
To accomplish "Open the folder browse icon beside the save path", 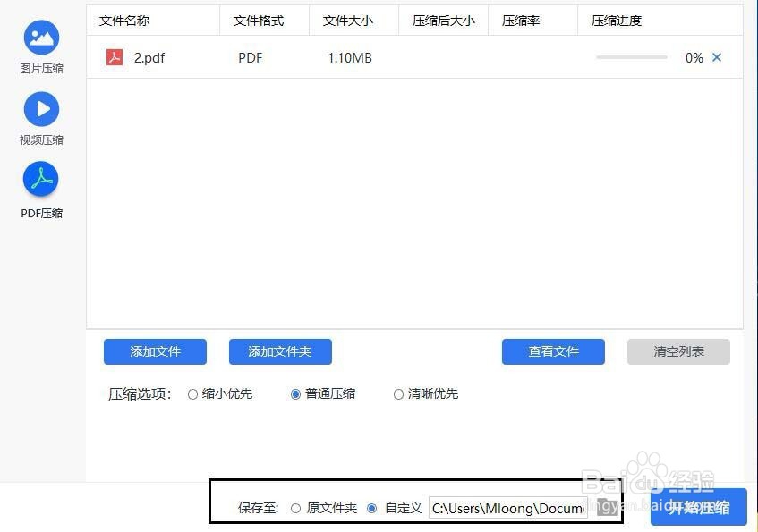I will click(607, 507).
